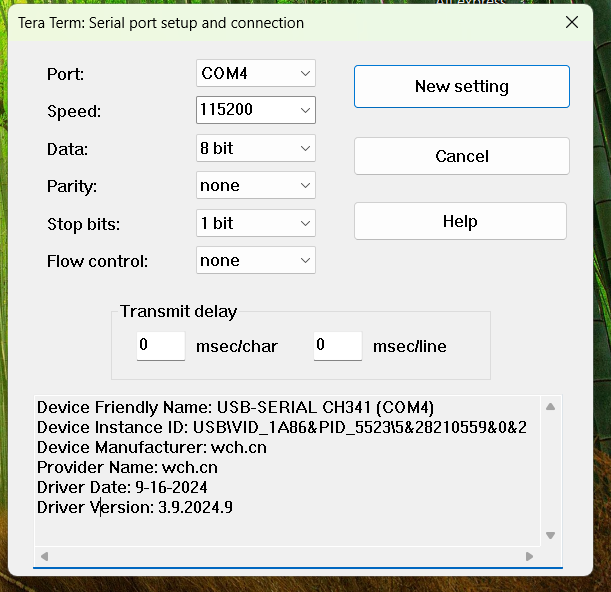This screenshot has height=592, width=611.
Task: Close the serial port setup dialog
Action: 572,22
